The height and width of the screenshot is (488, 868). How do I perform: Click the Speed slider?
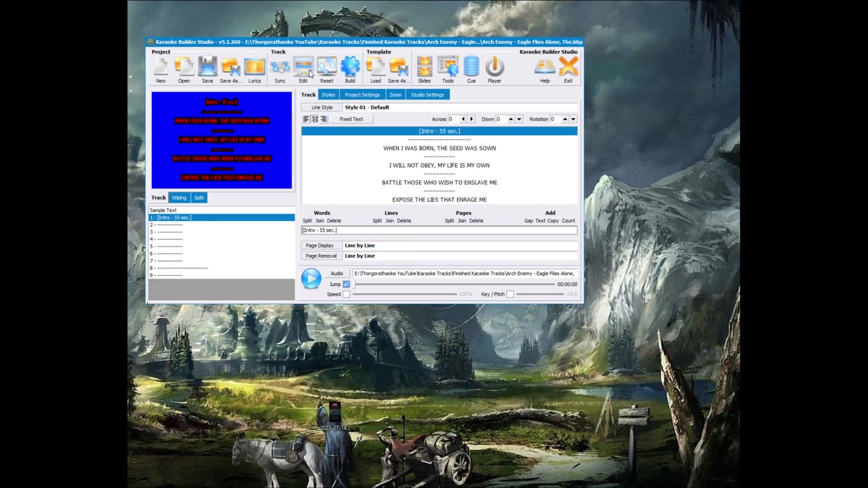405,294
